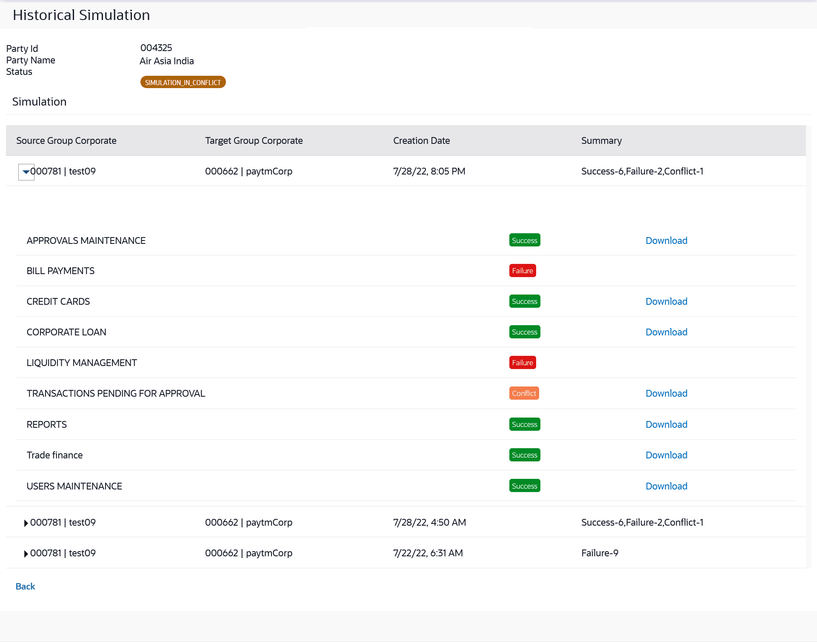Click the Conflict badge for pending transactions

(x=524, y=393)
